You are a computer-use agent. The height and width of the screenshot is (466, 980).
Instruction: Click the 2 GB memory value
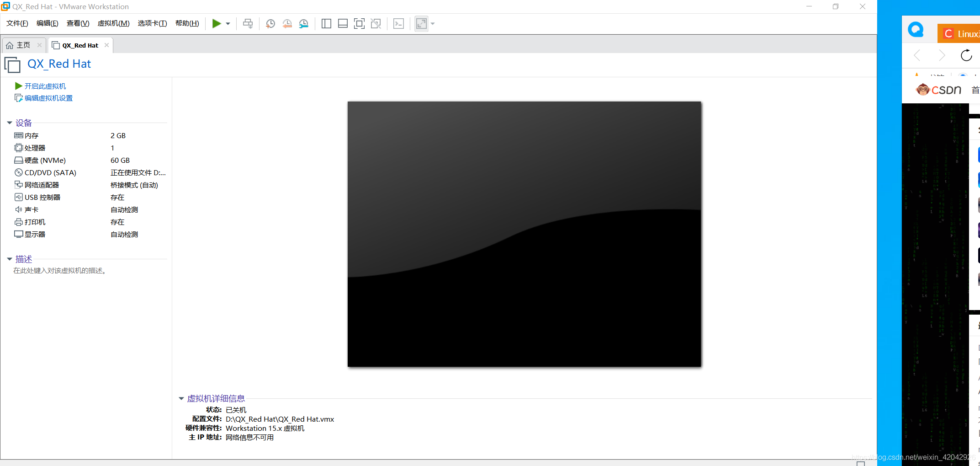[118, 135]
